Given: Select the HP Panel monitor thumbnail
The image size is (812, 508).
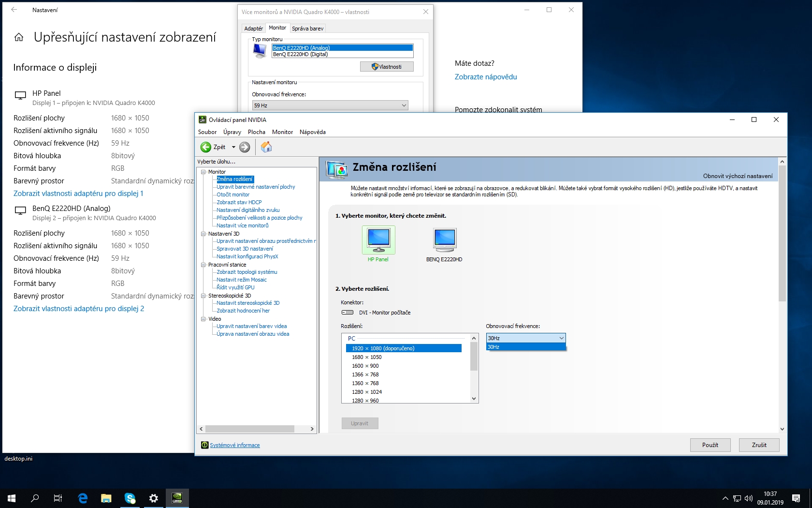Looking at the screenshot, I should (x=378, y=240).
